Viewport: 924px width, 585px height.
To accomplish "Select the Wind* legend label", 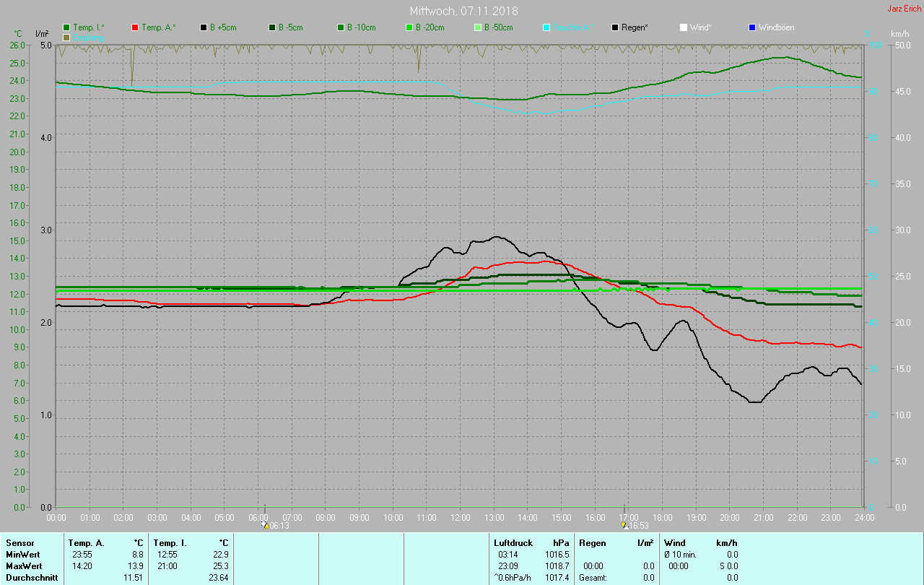I will point(700,27).
